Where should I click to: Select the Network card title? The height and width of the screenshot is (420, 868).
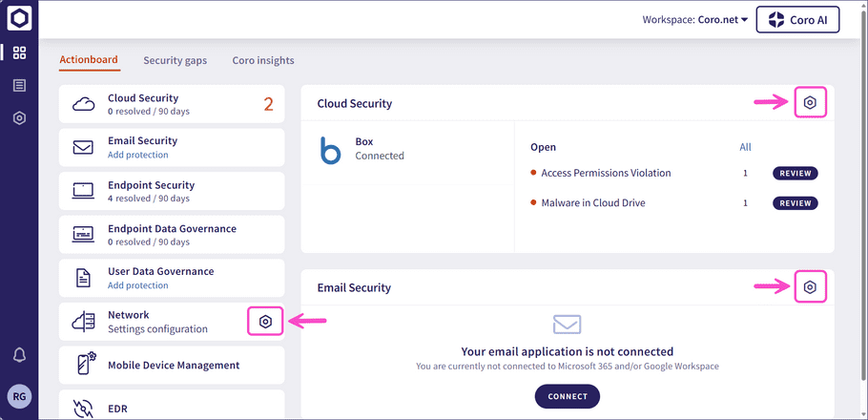pos(129,315)
